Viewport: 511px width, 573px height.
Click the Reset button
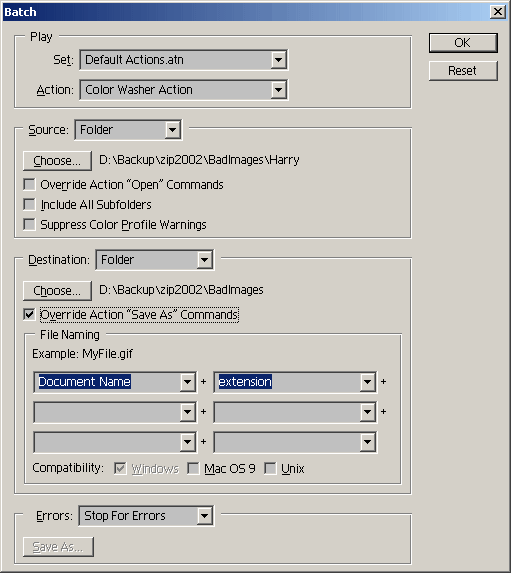click(463, 71)
